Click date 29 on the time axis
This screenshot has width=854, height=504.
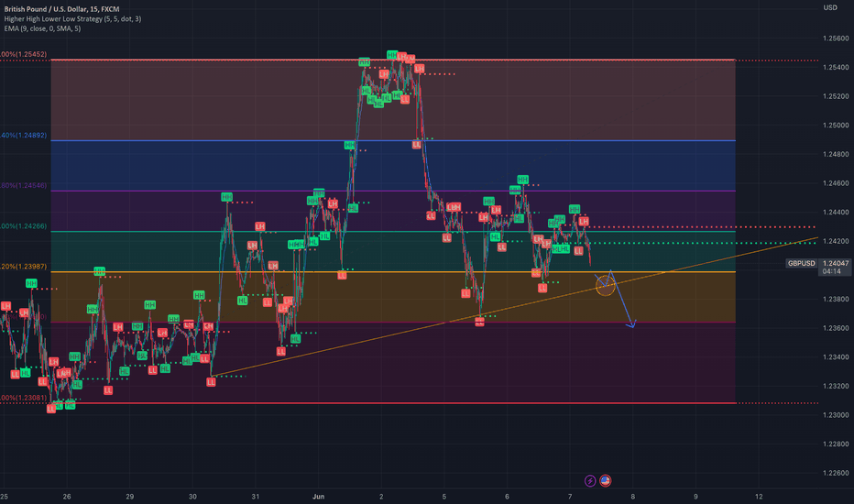129,497
